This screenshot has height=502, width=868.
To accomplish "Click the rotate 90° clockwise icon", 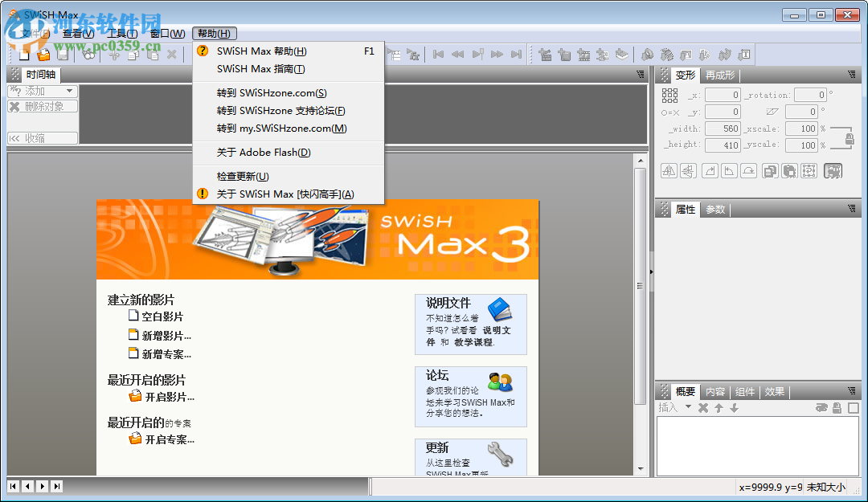I will tap(710, 170).
